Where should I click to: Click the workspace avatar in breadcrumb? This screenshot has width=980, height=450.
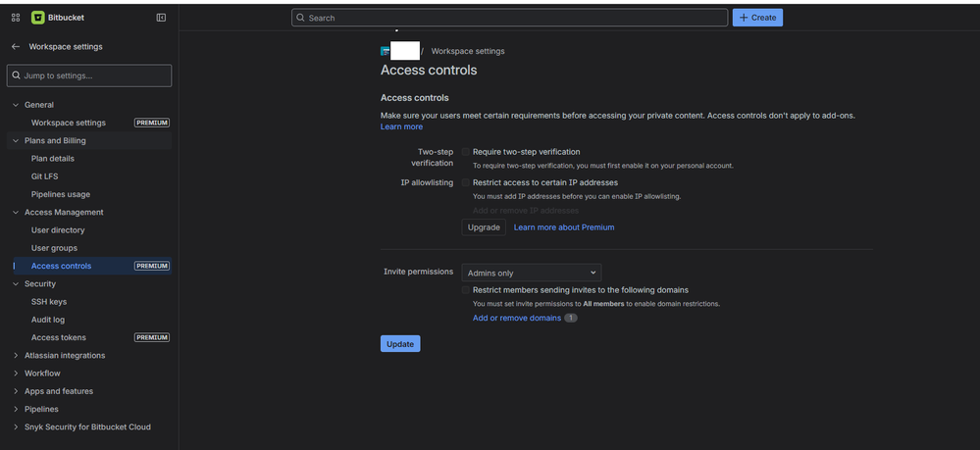[385, 51]
